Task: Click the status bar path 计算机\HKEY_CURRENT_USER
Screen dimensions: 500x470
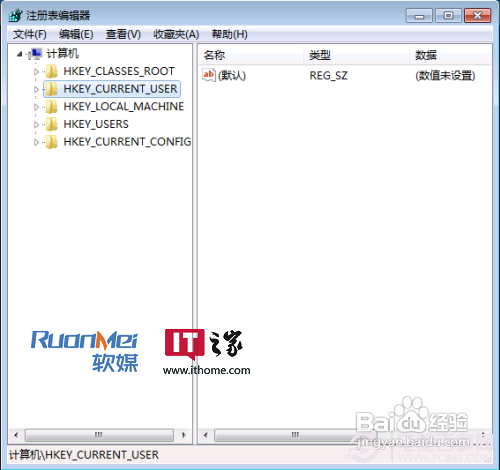Action: tap(84, 455)
